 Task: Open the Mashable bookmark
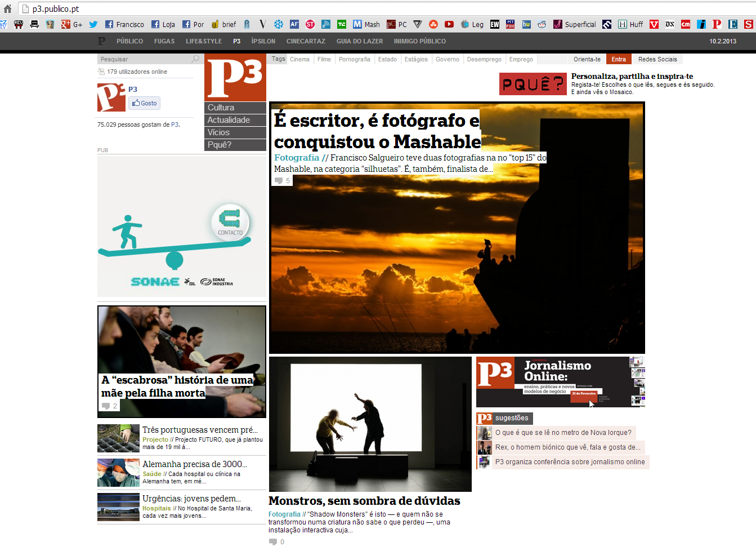(366, 24)
